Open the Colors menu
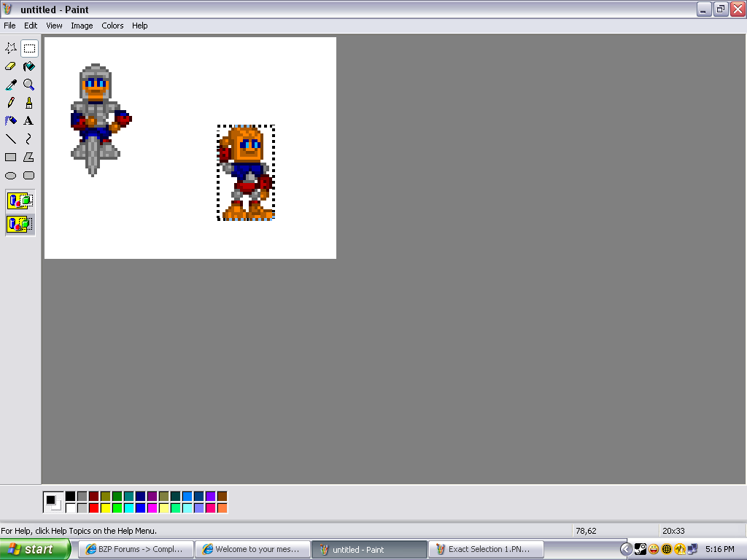Screen dimensions: 747x560 click(112, 26)
